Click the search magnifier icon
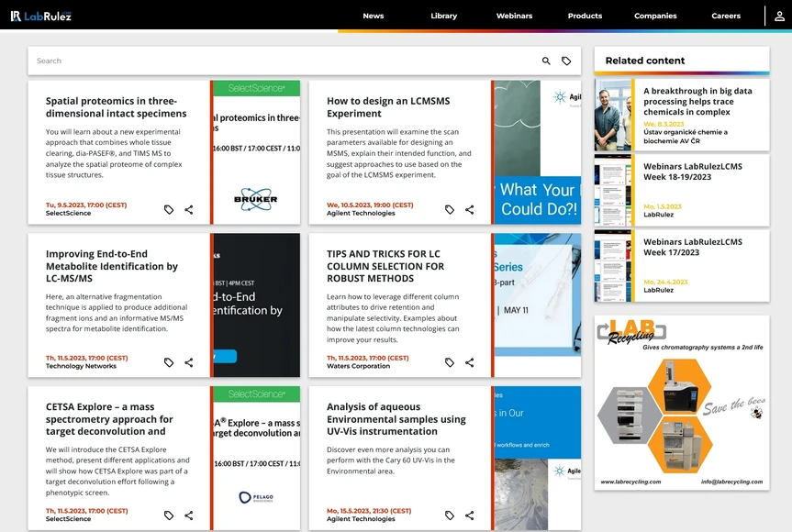 coord(546,61)
